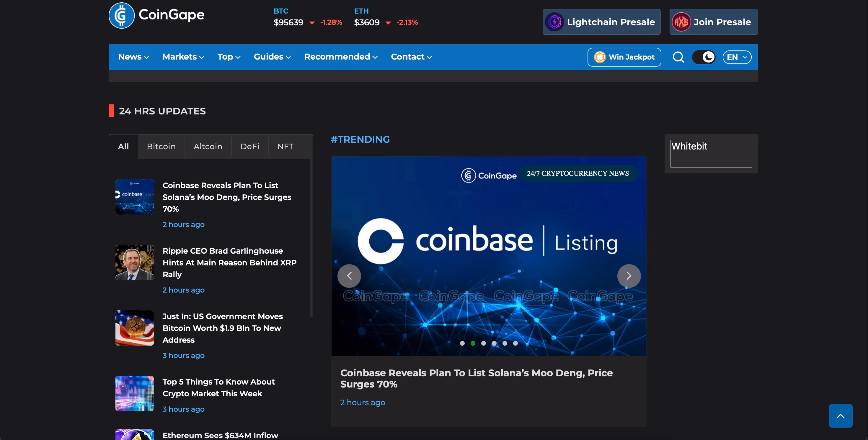Viewport: 868px width, 440px height.
Task: Expand the Top menu
Action: pyautogui.click(x=229, y=57)
